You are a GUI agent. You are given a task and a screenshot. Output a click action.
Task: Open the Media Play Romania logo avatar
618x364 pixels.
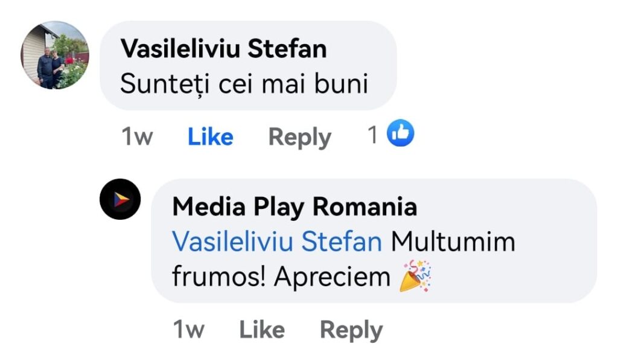coord(120,199)
